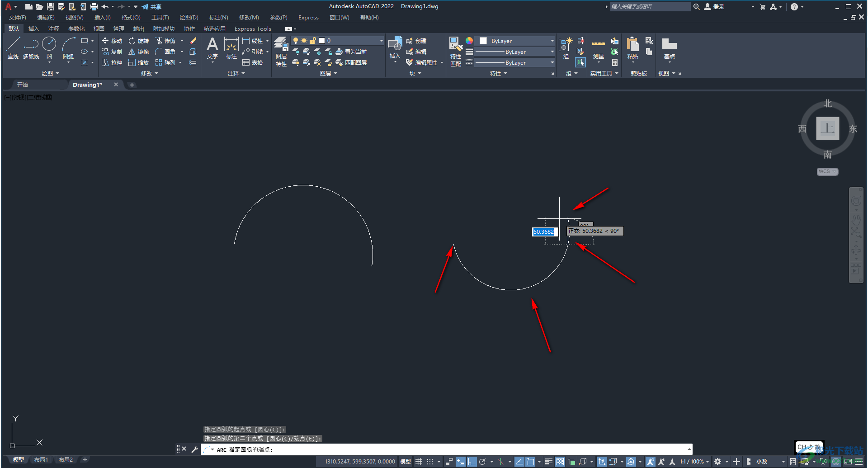The image size is (868, 468).
Task: Click the 缩放 (Scale) tool
Action: pyautogui.click(x=138, y=62)
